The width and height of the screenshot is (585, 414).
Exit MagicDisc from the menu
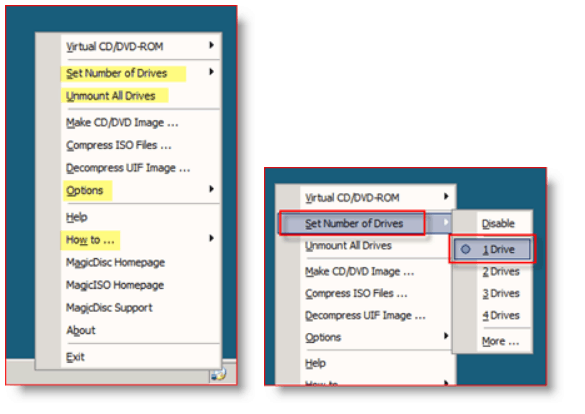75,357
